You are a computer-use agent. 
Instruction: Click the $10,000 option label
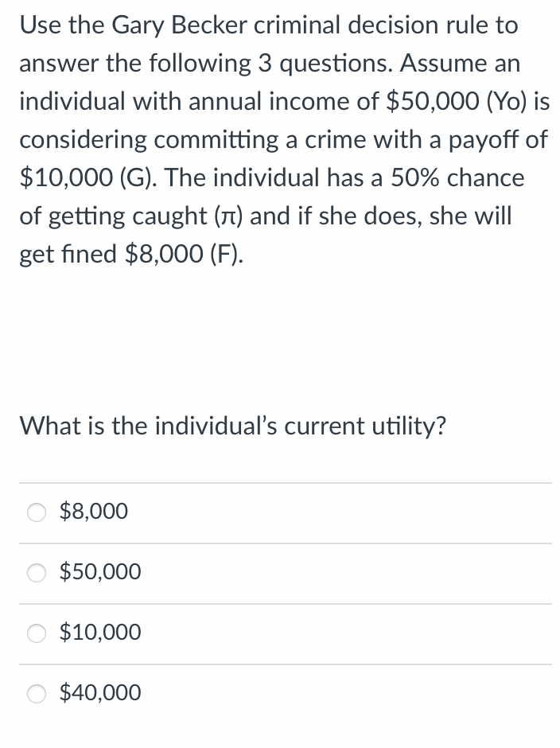pyautogui.click(x=99, y=633)
